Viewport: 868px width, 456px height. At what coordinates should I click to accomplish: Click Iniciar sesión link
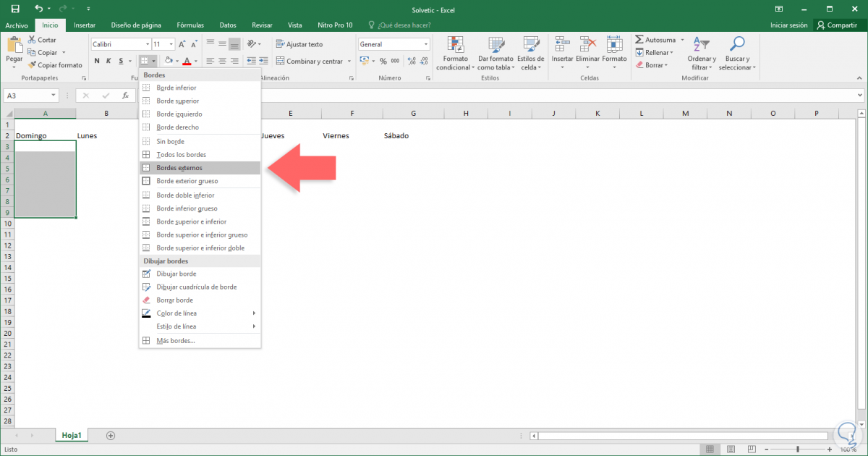click(789, 25)
